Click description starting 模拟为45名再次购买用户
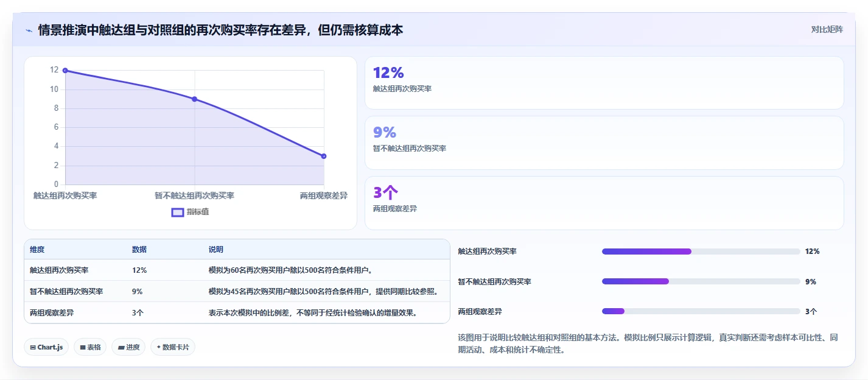 324,291
